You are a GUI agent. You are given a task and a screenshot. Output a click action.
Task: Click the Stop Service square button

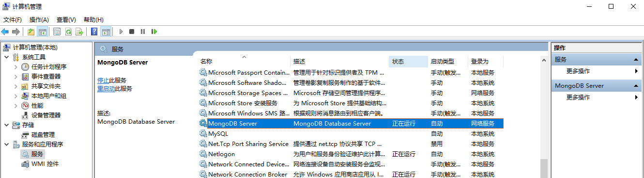pyautogui.click(x=132, y=32)
